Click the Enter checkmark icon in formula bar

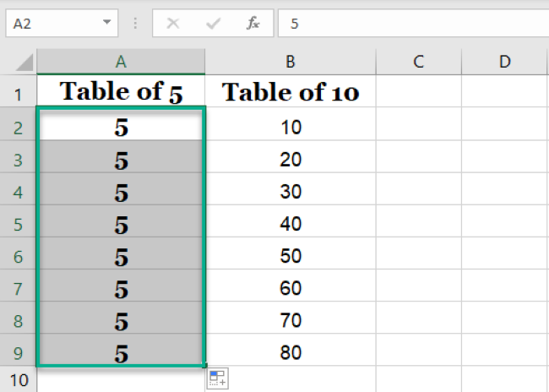coord(213,23)
